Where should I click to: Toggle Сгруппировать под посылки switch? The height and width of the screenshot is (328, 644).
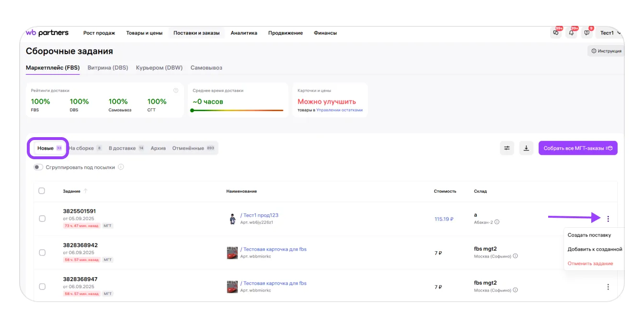pyautogui.click(x=38, y=167)
